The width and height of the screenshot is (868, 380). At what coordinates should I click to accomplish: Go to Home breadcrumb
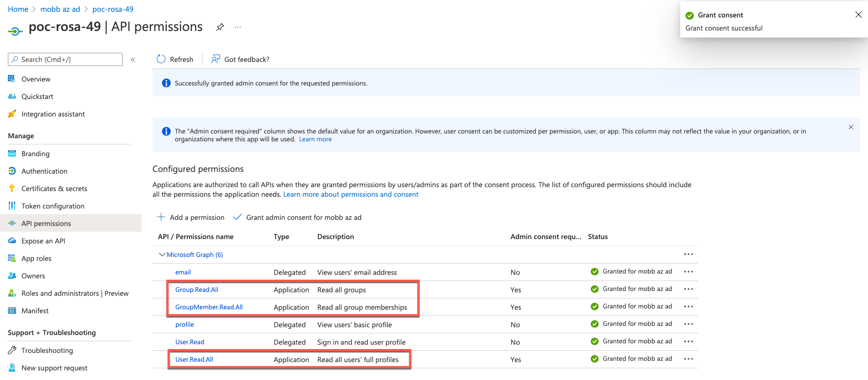click(18, 9)
